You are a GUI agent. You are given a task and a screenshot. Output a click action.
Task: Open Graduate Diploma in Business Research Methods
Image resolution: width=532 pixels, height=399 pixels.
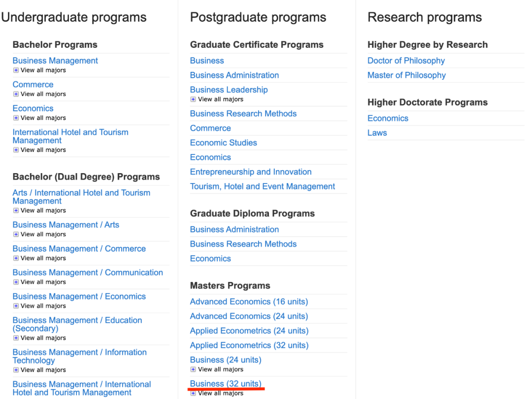pyautogui.click(x=243, y=244)
